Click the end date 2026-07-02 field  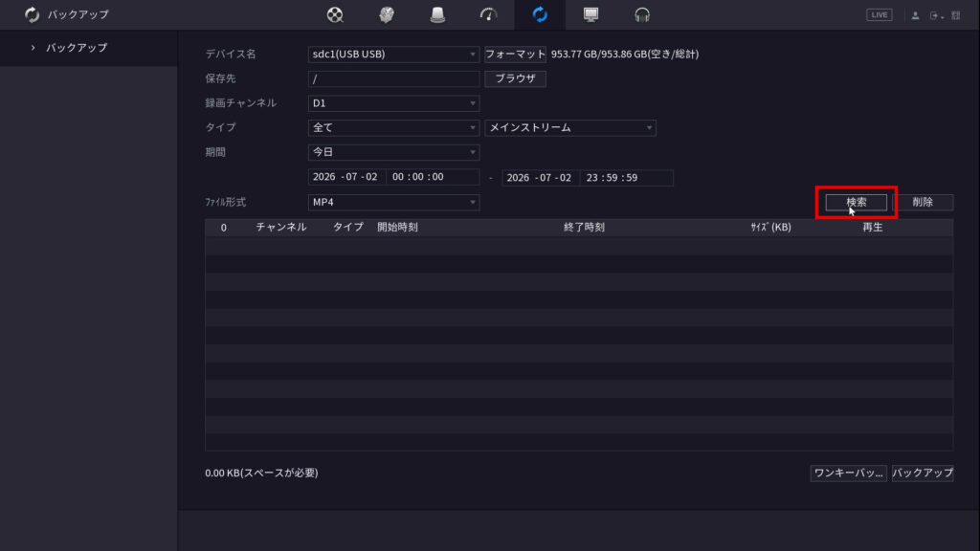540,177
